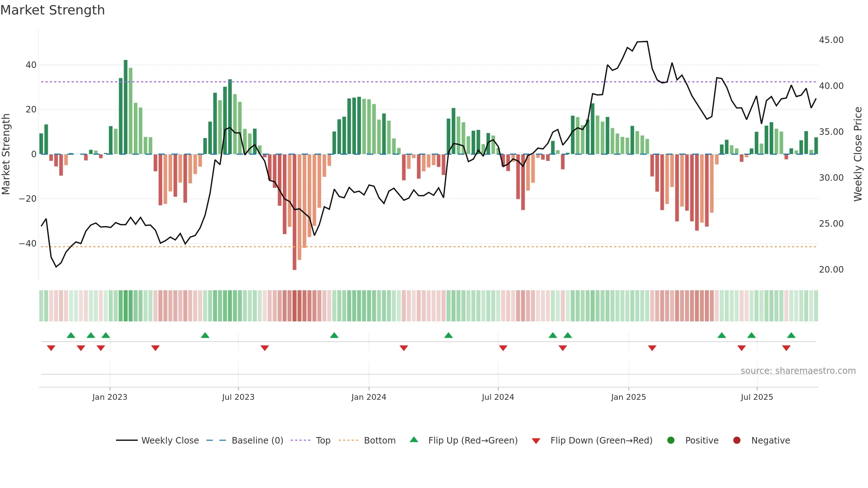The height and width of the screenshot is (488, 868).
Task: Click the 25.00 price axis value
Action: tap(831, 224)
